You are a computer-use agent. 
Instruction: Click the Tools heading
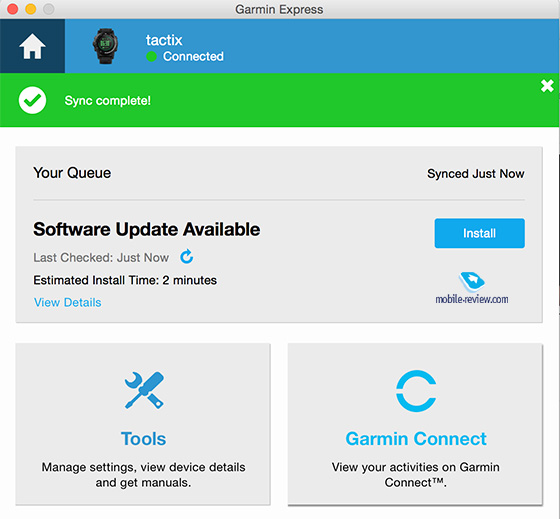[144, 439]
